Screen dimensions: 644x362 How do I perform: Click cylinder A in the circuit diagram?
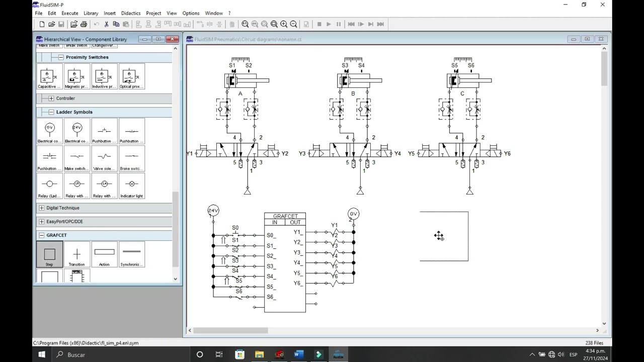pyautogui.click(x=247, y=80)
